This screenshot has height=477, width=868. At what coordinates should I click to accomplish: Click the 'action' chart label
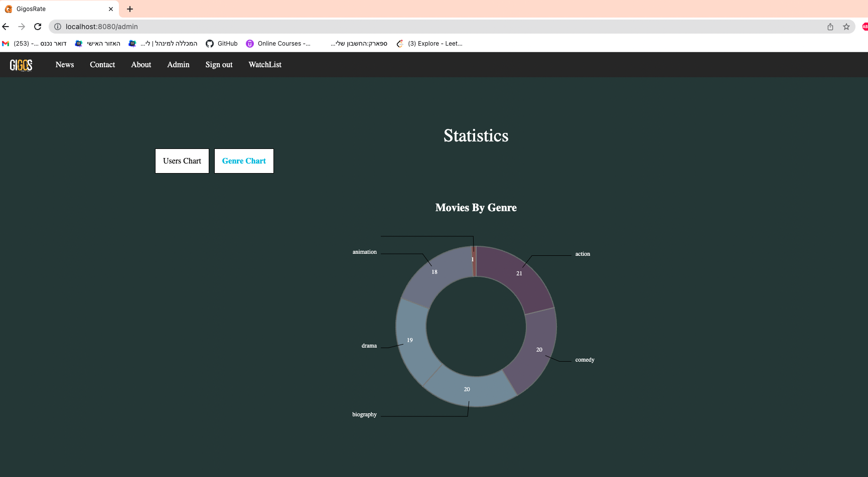coord(583,254)
